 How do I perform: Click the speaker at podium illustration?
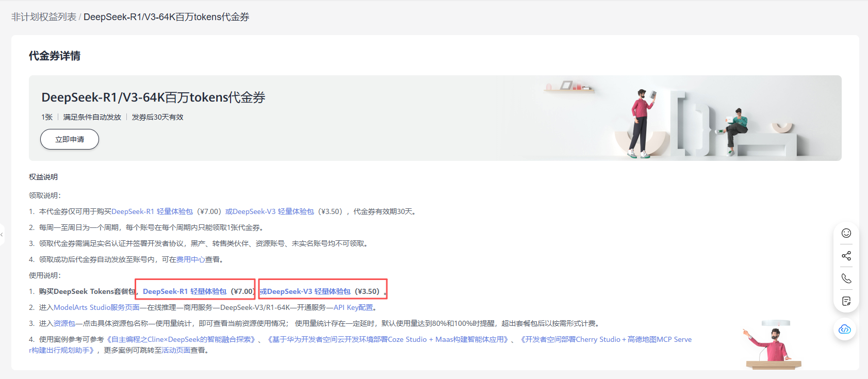coord(773,345)
